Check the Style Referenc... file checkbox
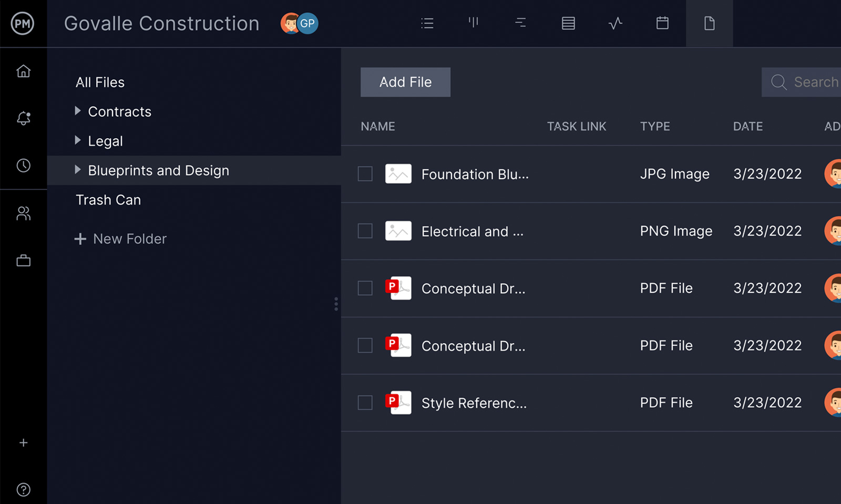Viewport: 841px width, 504px height. point(365,403)
